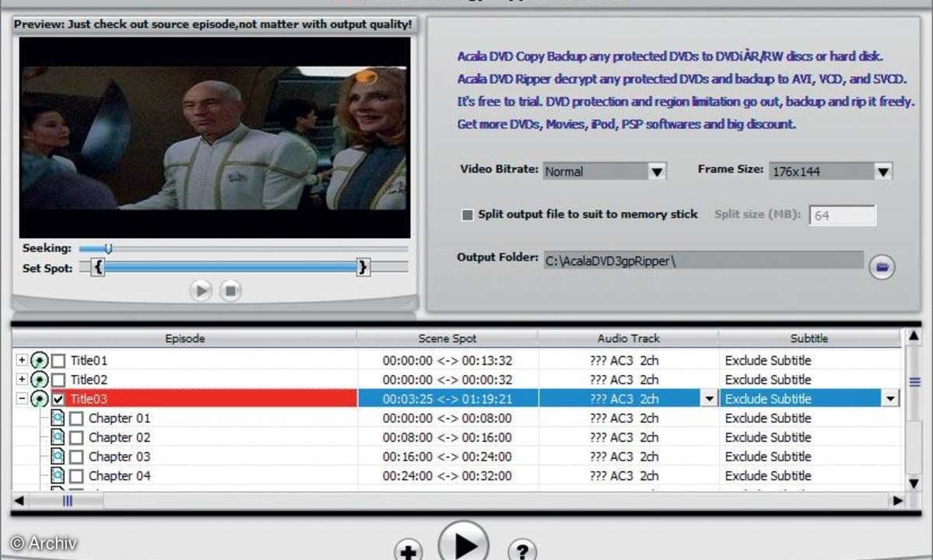Check the Chapter 04 checkbox
Viewport: 933px width, 560px height.
click(x=76, y=476)
